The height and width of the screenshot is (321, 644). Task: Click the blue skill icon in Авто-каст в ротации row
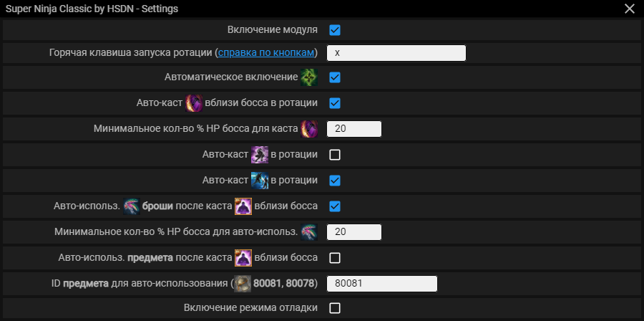(260, 180)
